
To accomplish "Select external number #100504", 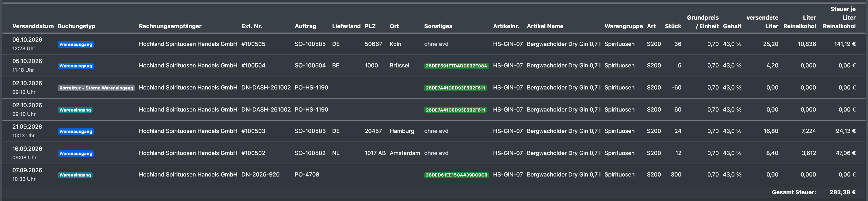I will point(253,66).
